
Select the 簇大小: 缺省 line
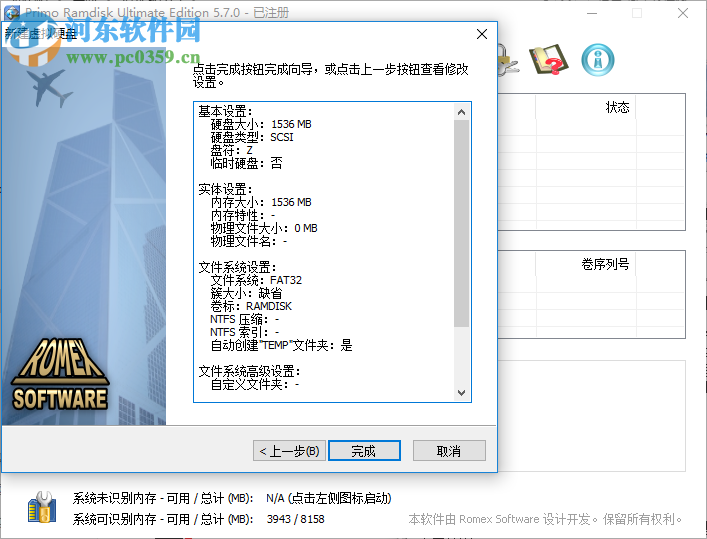click(246, 293)
